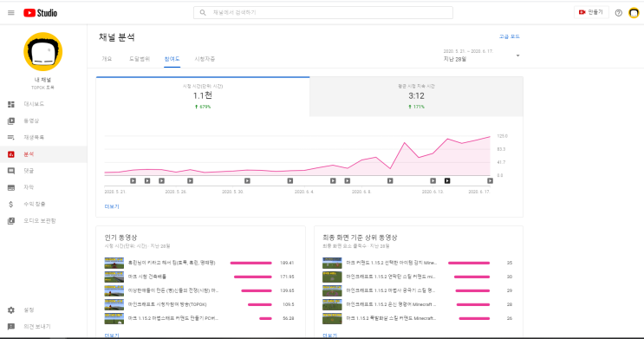This screenshot has width=644, height=339.
Task: Open the account avatar in top bar
Action: click(x=634, y=13)
